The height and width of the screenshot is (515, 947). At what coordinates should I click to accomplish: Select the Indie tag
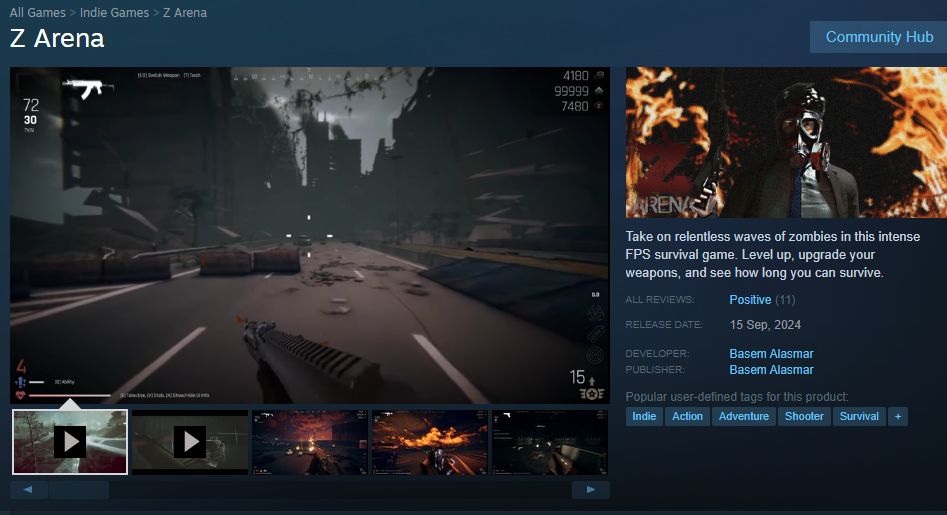[644, 416]
